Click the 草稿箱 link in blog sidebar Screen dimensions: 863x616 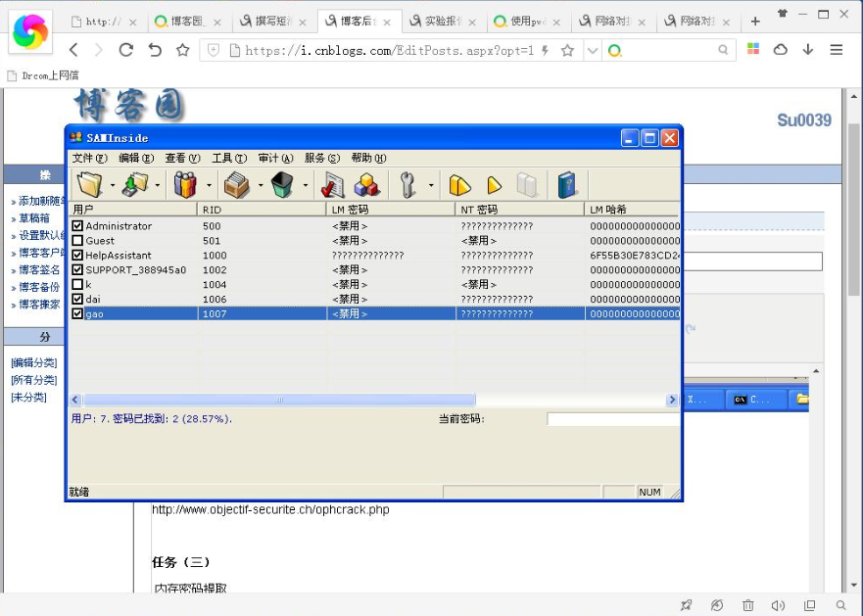point(34,218)
